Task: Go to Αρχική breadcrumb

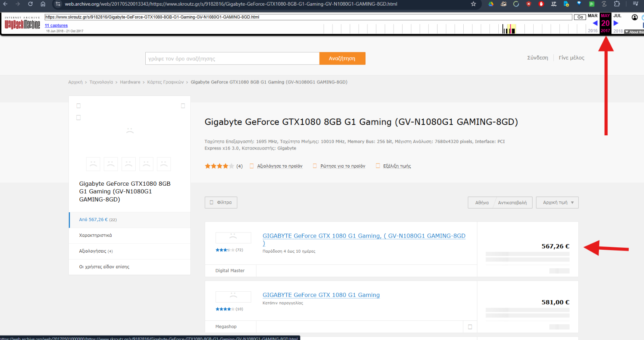Action: coord(75,82)
